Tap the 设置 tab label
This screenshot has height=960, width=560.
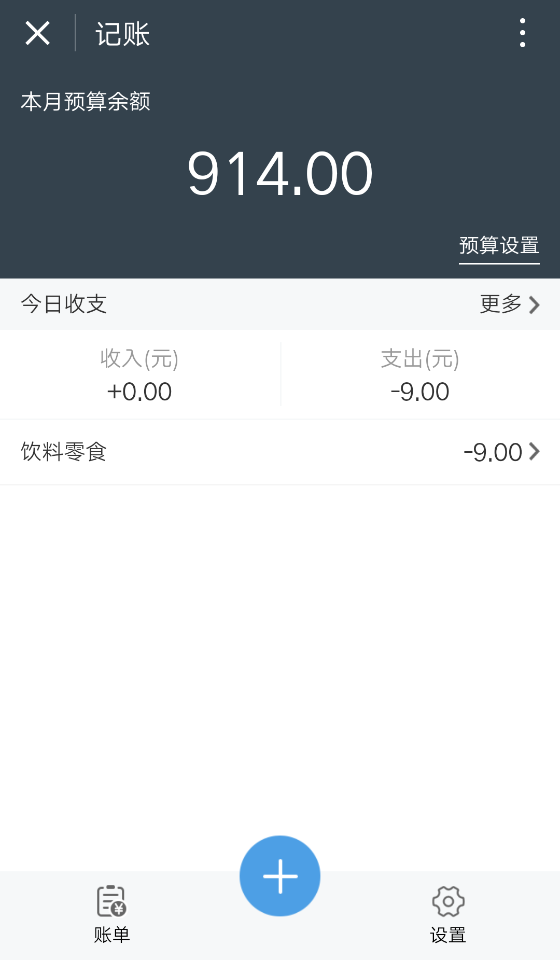pyautogui.click(x=448, y=935)
